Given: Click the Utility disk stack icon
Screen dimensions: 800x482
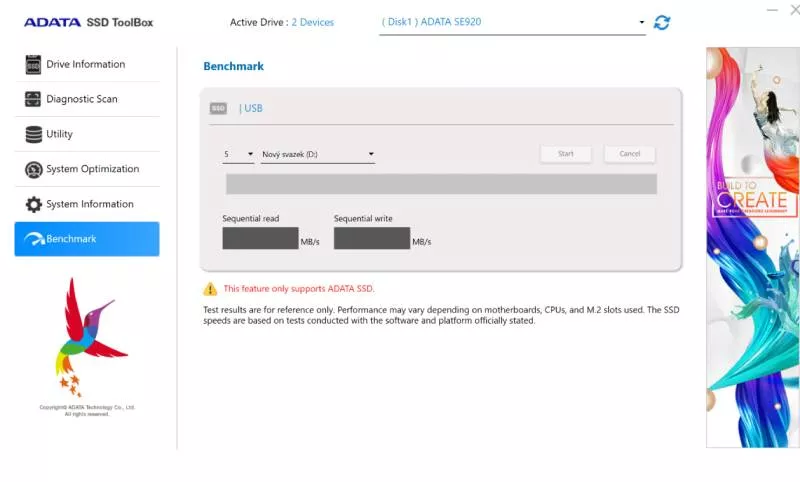Looking at the screenshot, I should click(34, 135).
